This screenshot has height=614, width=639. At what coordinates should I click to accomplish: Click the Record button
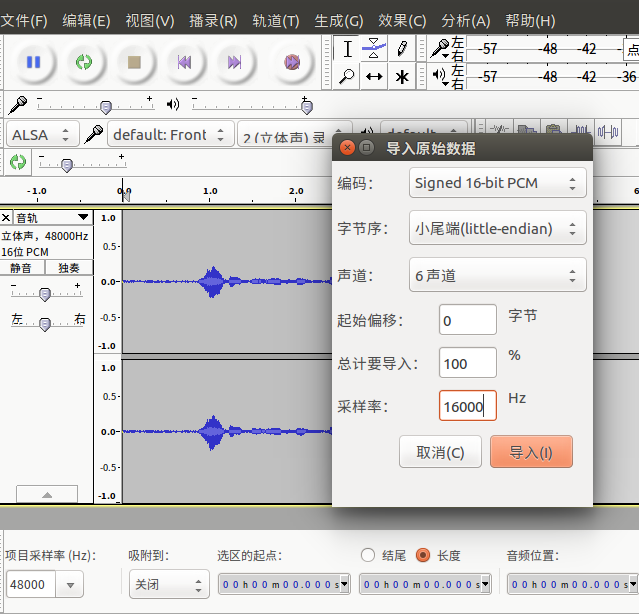292,62
